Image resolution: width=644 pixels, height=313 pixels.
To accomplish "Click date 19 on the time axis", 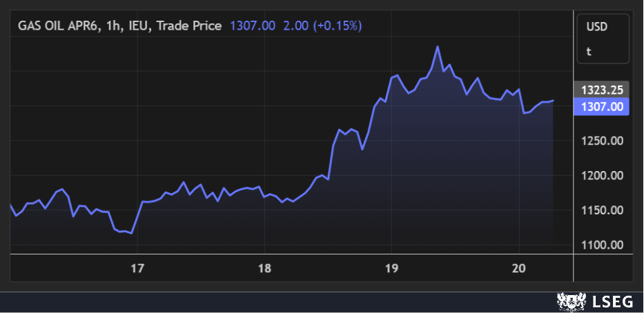I will click(391, 267).
